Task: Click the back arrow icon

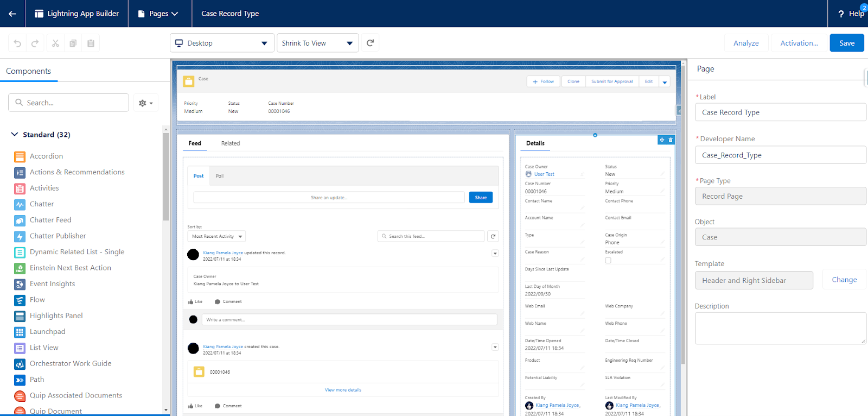Action: click(12, 14)
